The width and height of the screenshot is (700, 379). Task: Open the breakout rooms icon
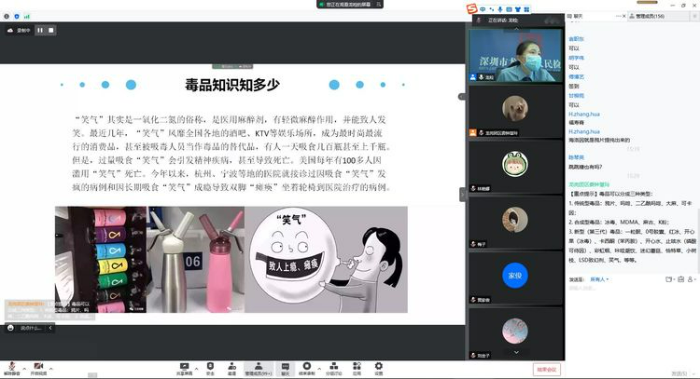click(x=333, y=368)
